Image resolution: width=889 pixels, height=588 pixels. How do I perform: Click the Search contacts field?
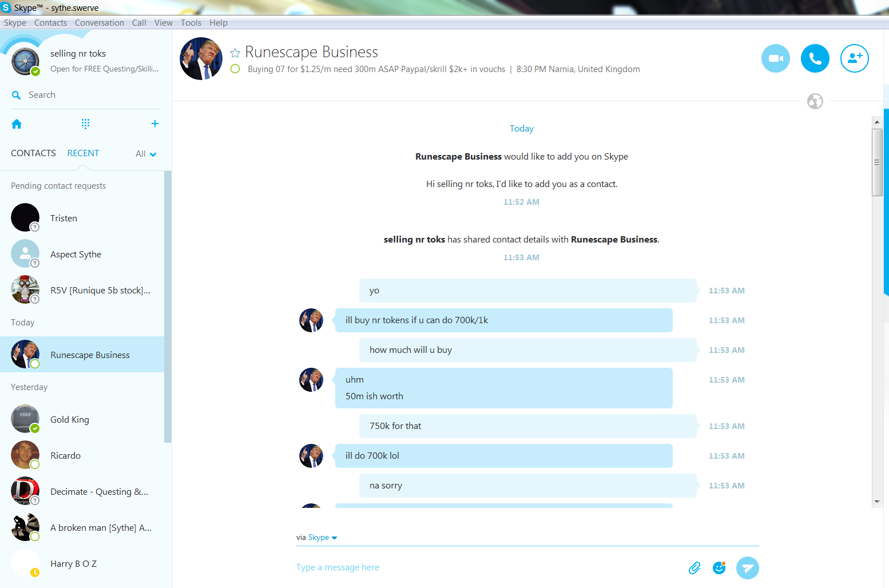(x=86, y=95)
